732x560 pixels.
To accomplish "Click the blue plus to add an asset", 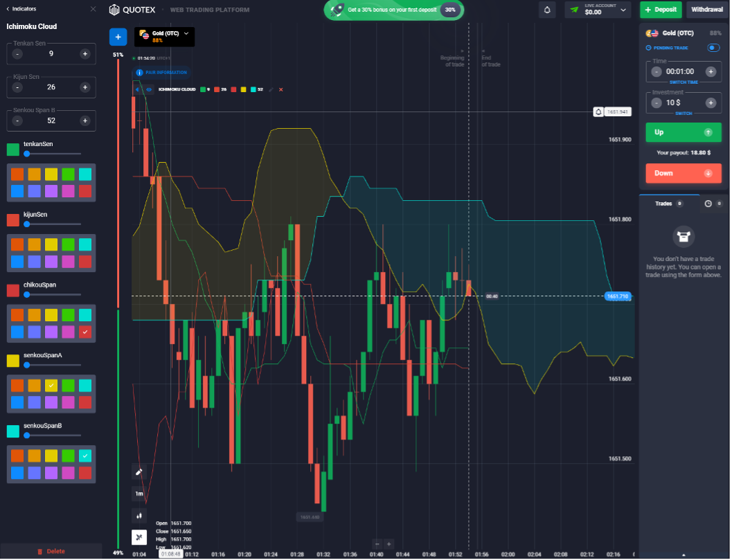I will (118, 36).
